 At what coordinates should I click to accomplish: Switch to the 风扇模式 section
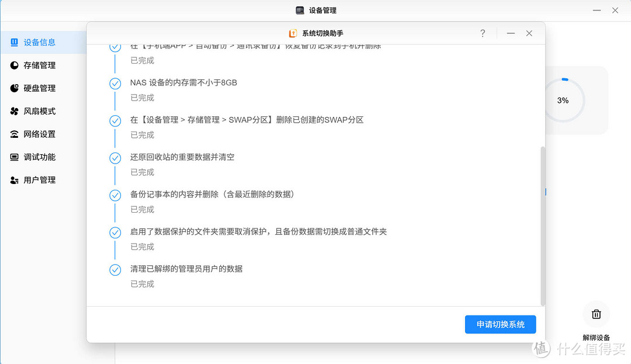coord(14,111)
